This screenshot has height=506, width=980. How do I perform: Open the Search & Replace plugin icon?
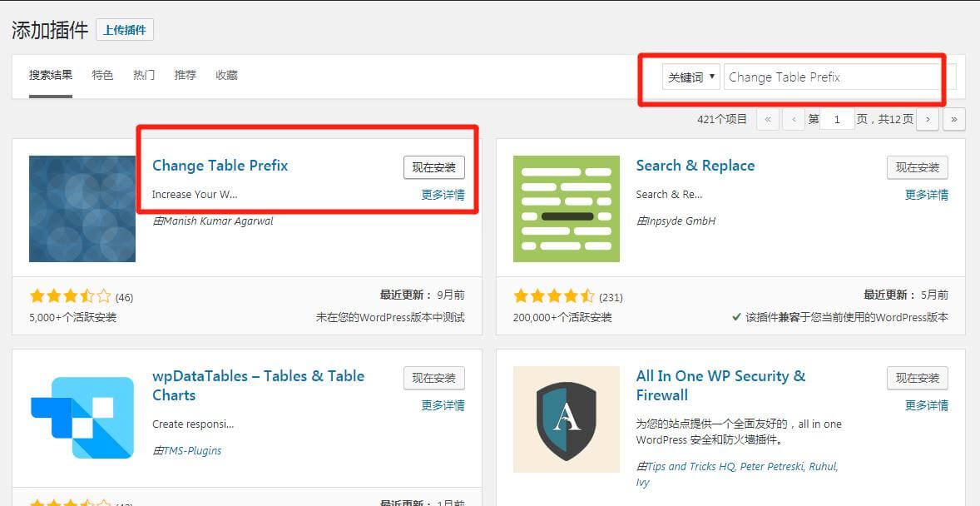click(567, 209)
